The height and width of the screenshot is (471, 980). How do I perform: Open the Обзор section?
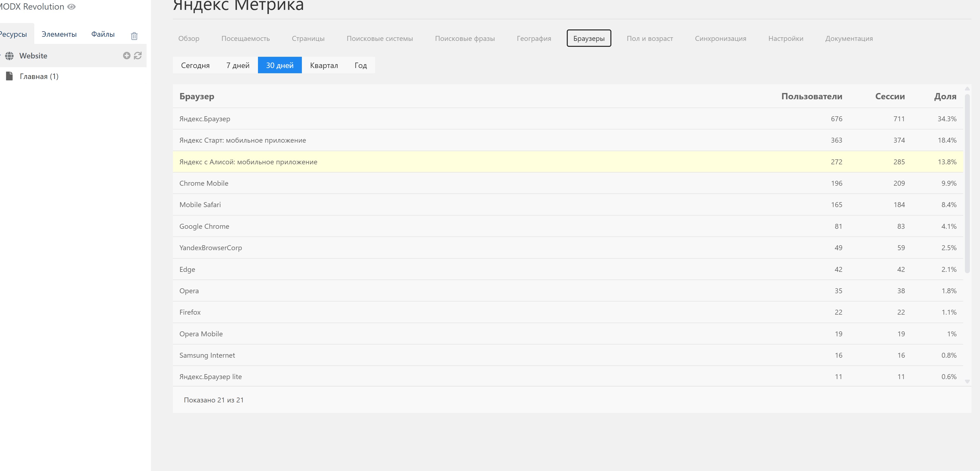(189, 38)
